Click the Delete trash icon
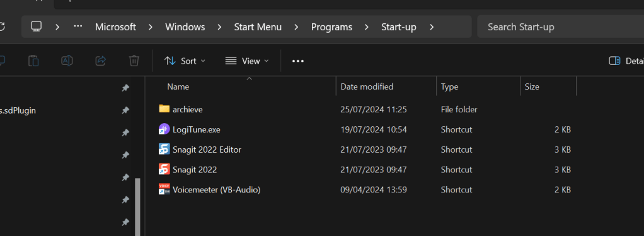This screenshot has height=236, width=644. tap(134, 61)
